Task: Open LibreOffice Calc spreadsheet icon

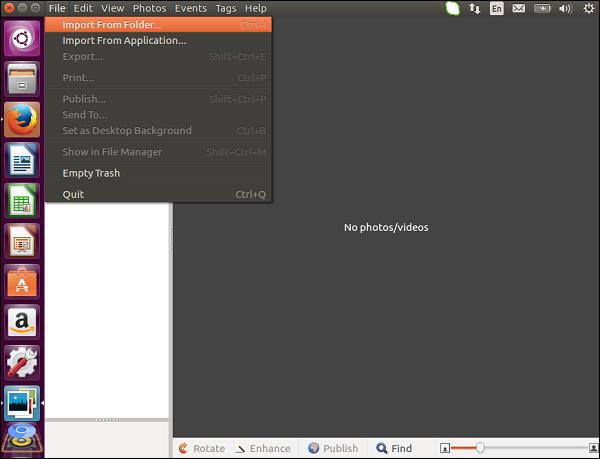Action: click(x=21, y=200)
